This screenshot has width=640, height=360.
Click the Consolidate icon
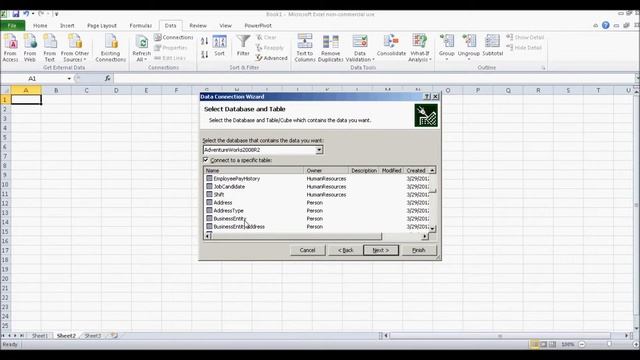[x=391, y=46]
